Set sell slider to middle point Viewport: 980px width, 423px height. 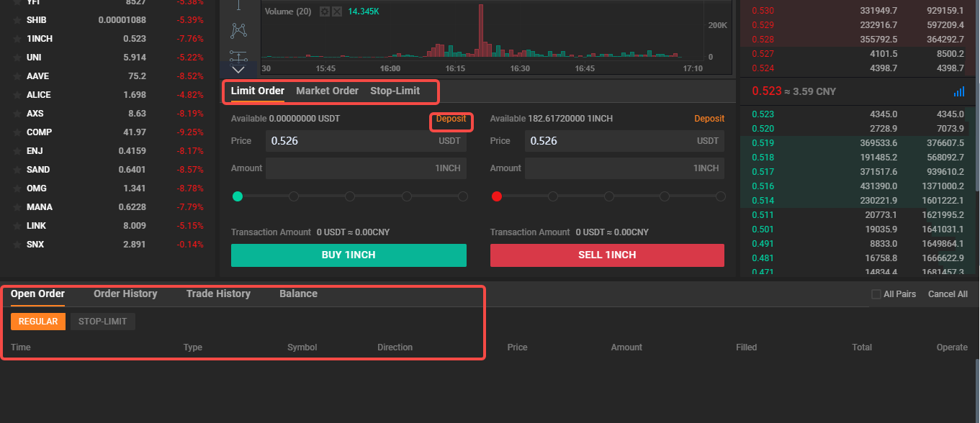point(608,196)
